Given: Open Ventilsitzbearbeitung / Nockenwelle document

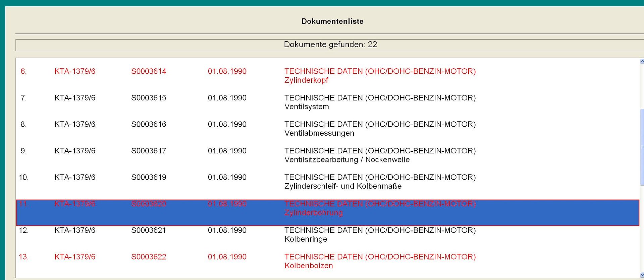Looking at the screenshot, I should pos(347,160).
